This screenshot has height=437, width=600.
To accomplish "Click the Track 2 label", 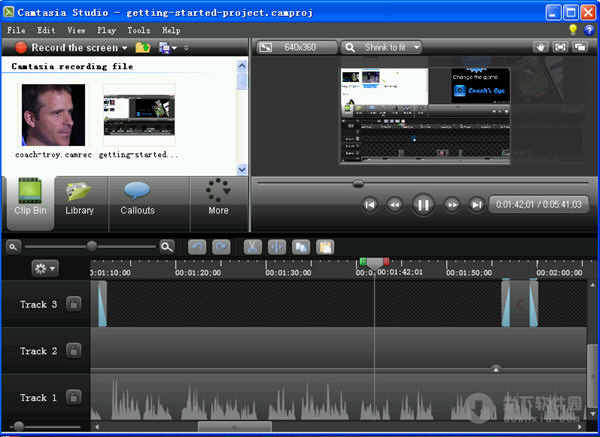I will 39,351.
